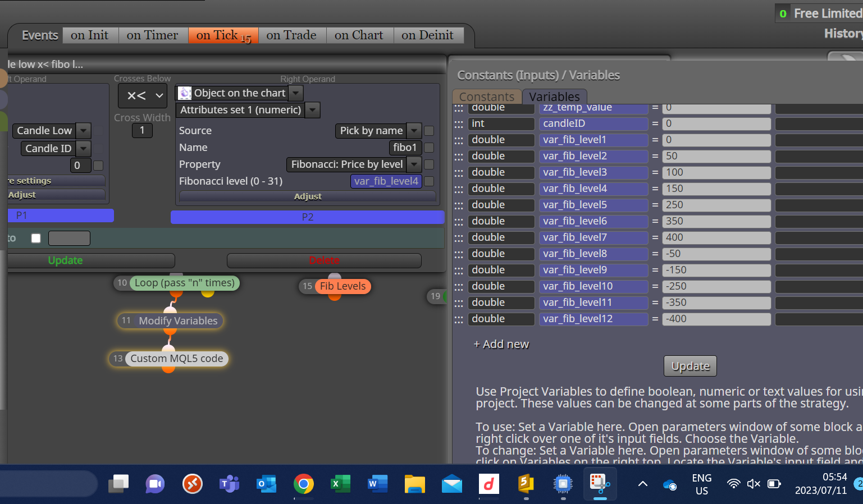This screenshot has width=863, height=504.
Task: Grab the drag handle of candleID row
Action: [459, 124]
